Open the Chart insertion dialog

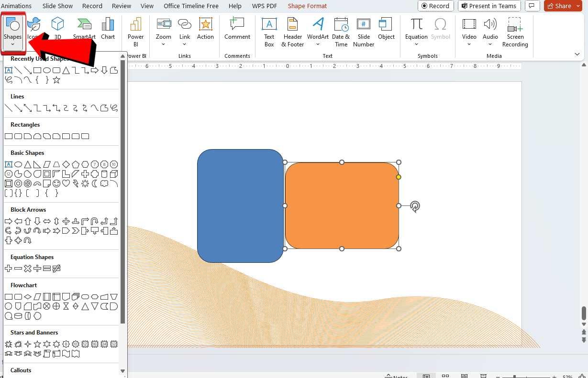pyautogui.click(x=108, y=30)
